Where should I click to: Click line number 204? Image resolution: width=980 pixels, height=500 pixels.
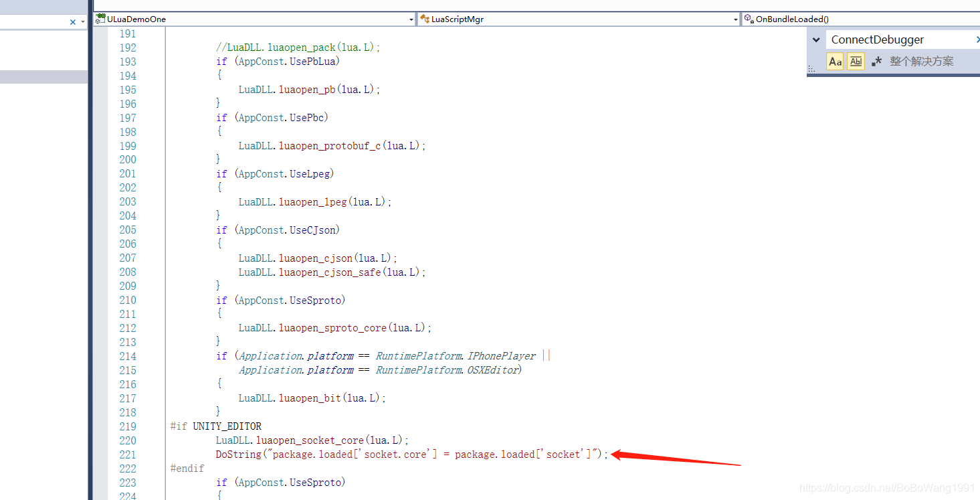(127, 216)
